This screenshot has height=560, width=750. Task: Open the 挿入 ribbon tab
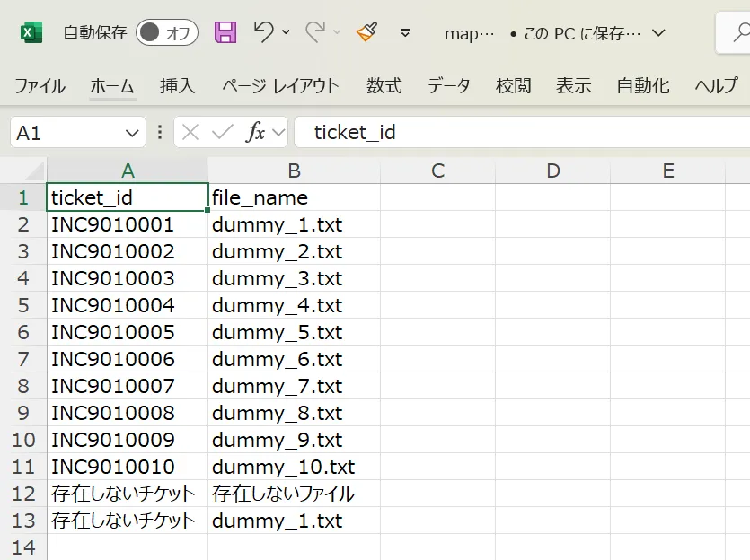pos(178,86)
